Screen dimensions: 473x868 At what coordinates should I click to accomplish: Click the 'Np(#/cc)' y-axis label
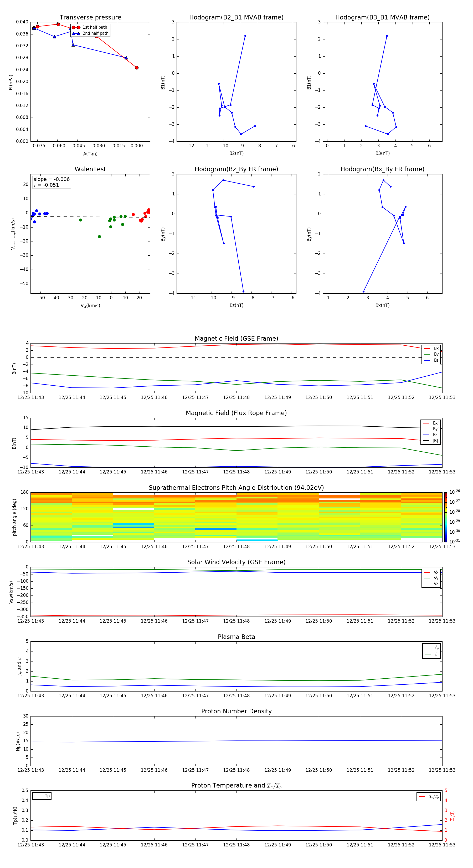18,741
